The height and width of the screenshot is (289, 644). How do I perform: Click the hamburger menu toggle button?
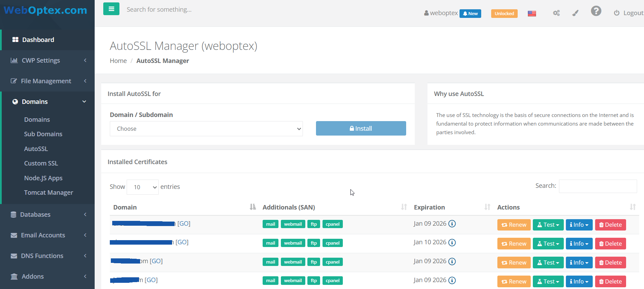(x=111, y=9)
